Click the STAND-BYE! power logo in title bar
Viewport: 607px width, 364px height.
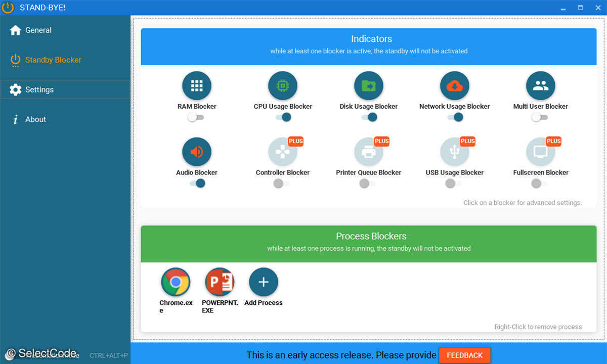8,8
